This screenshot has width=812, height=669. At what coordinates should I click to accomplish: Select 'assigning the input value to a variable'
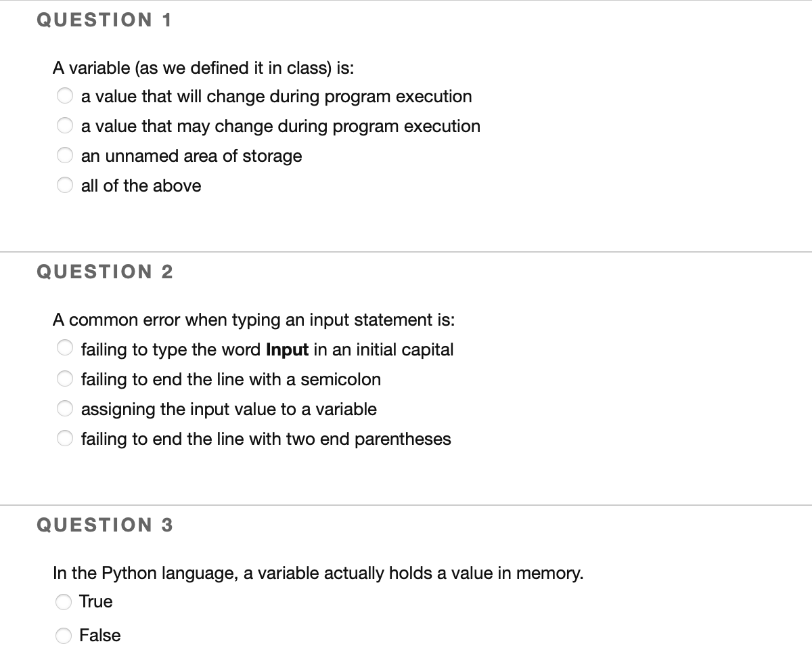[65, 408]
